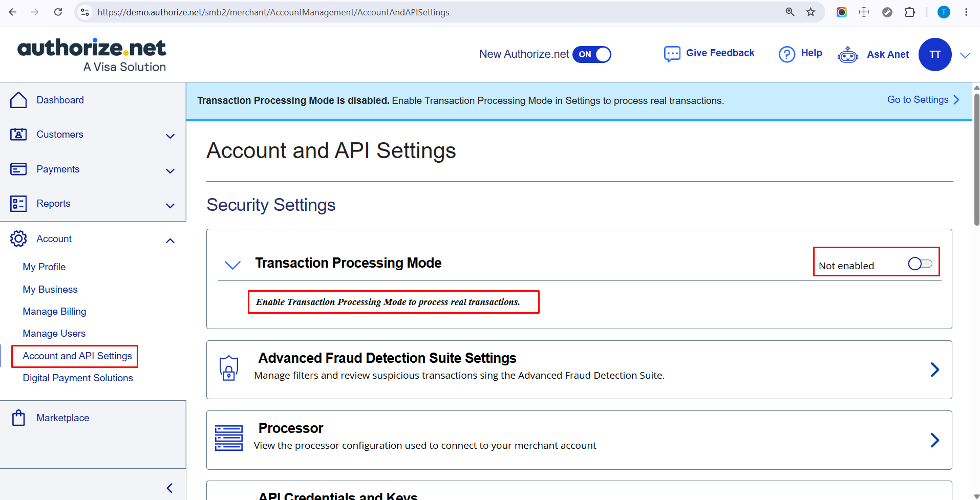Click the Reports label in sidebar

click(53, 203)
